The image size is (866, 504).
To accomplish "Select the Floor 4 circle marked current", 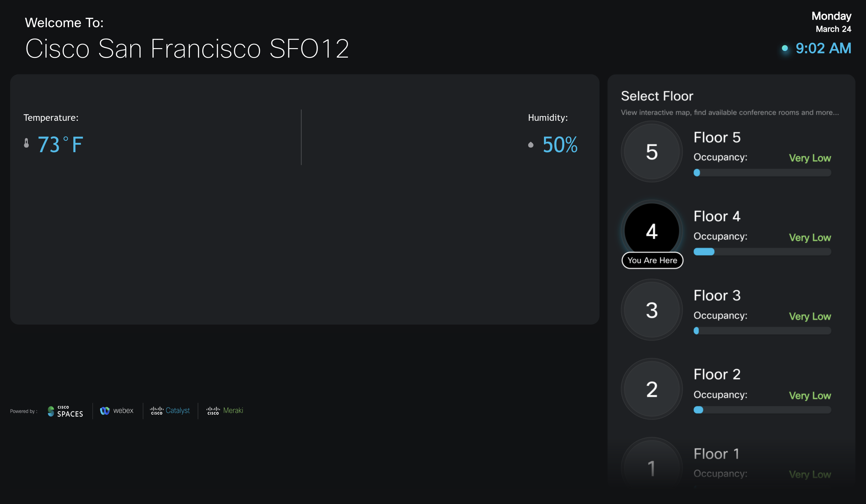I will (651, 231).
